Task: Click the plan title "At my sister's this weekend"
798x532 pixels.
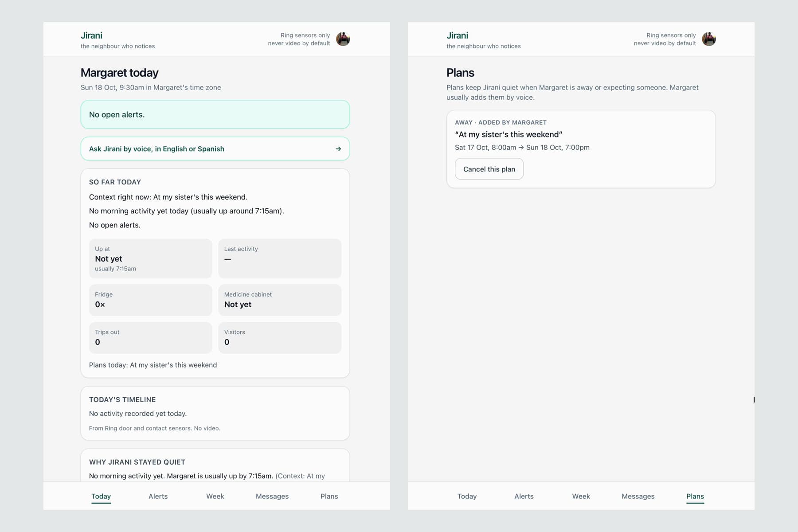Action: (509, 134)
